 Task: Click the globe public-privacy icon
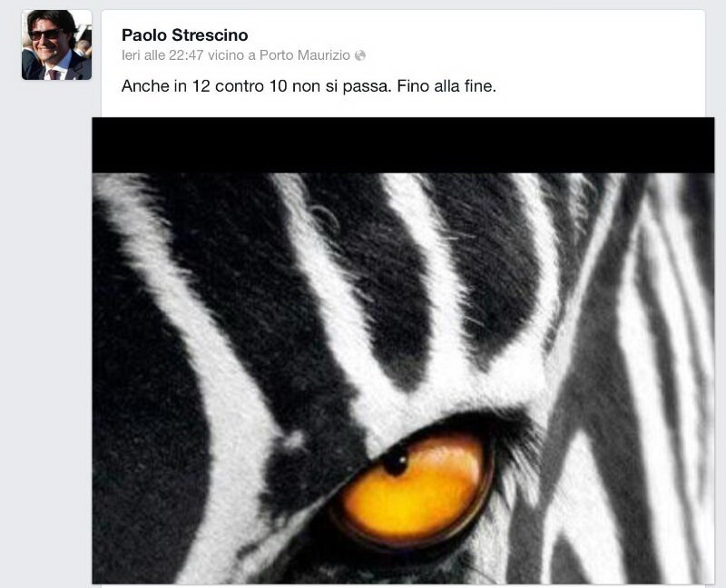360,55
